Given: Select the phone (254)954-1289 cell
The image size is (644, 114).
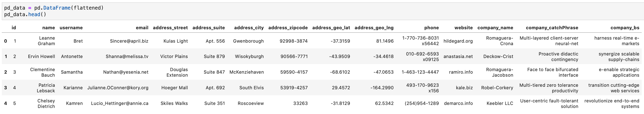Looking at the screenshot, I should (x=421, y=103).
